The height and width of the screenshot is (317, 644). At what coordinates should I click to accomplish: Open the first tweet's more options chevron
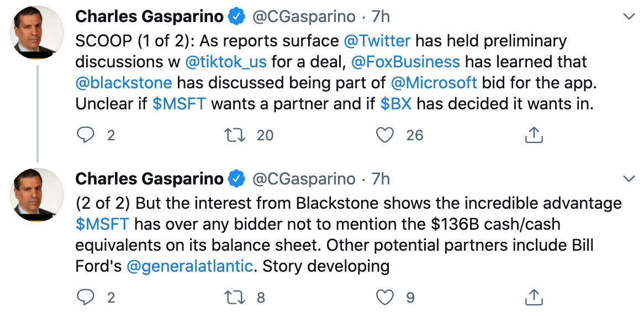point(628,17)
